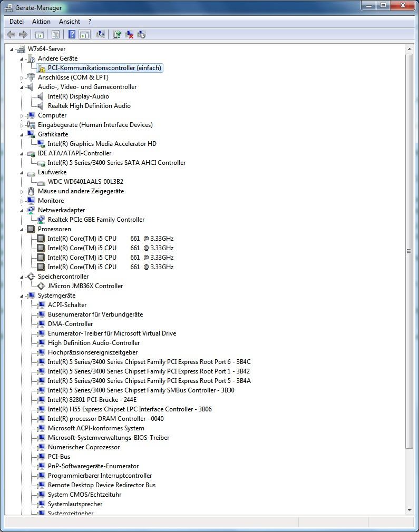Toggle the action pane toolbar icon
The width and height of the screenshot is (419, 532).
click(x=84, y=34)
